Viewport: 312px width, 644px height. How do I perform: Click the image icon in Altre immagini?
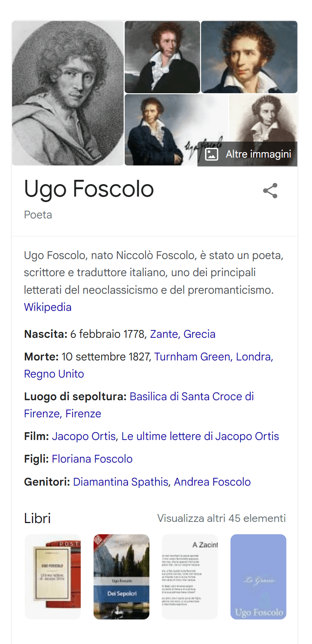tap(211, 154)
